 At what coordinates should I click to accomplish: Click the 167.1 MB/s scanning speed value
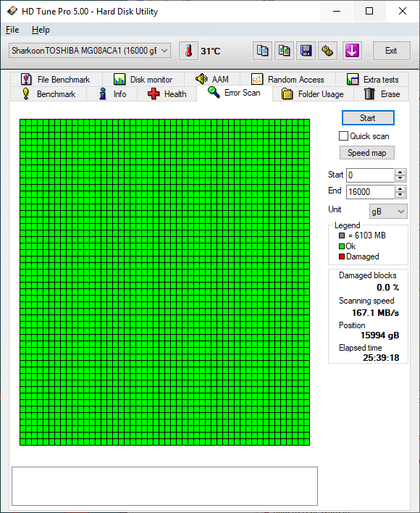(376, 313)
